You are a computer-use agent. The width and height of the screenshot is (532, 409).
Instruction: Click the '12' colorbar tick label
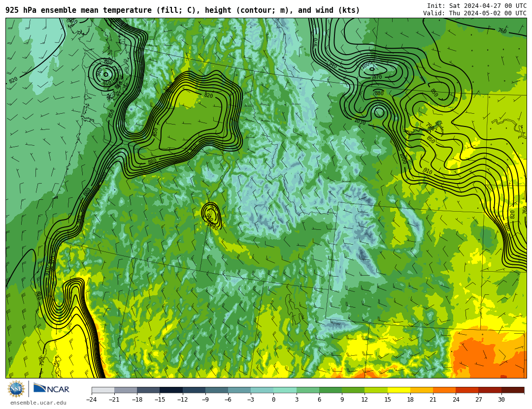coord(365,400)
